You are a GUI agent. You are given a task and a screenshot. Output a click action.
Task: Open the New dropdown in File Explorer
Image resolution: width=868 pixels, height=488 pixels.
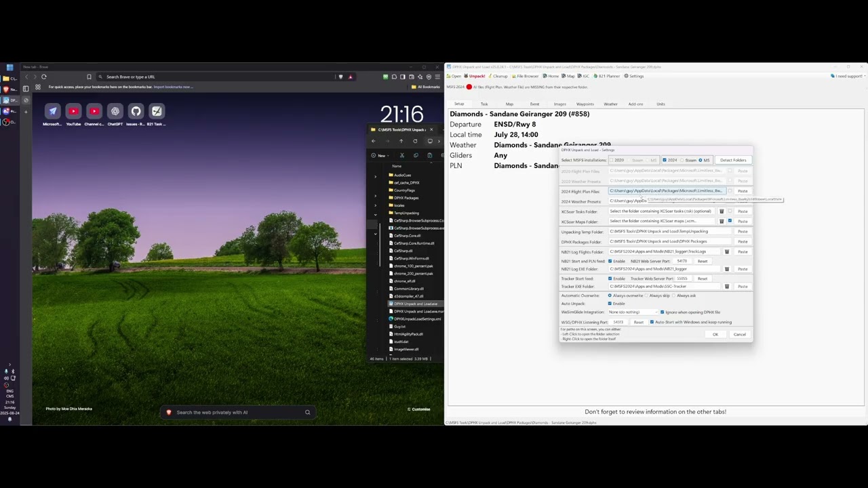[x=380, y=155]
